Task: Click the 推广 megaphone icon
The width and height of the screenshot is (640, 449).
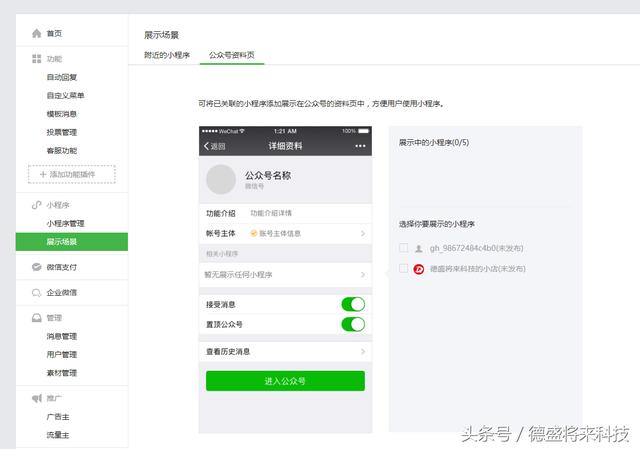Action: click(36, 398)
